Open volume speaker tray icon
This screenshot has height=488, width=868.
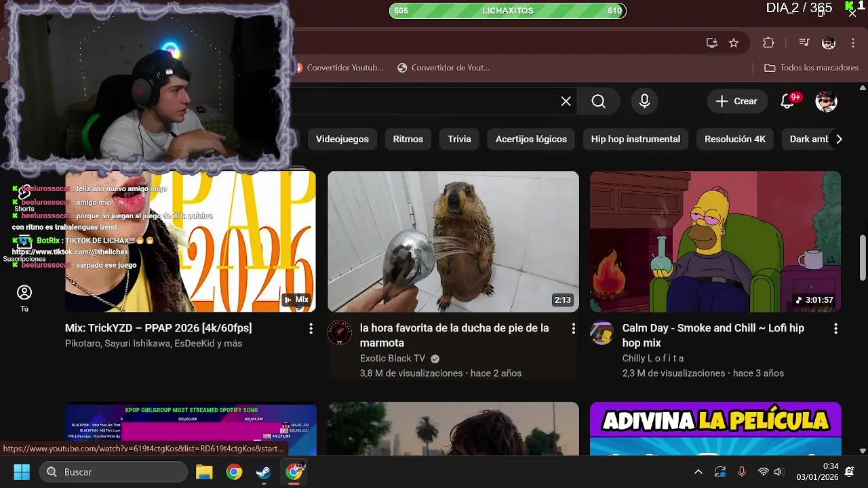(x=778, y=472)
